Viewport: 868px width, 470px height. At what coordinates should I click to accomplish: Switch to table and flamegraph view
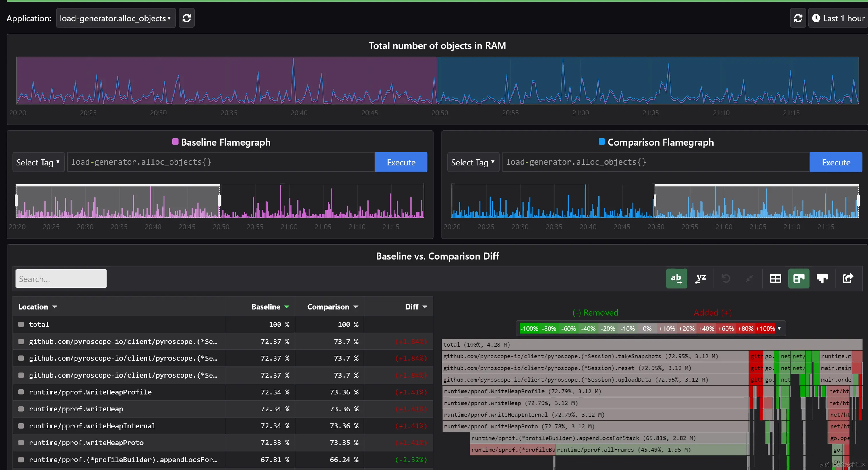click(x=799, y=278)
